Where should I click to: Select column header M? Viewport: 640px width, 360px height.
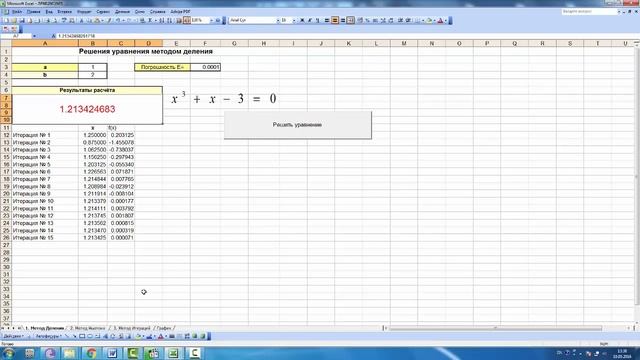(404, 43)
